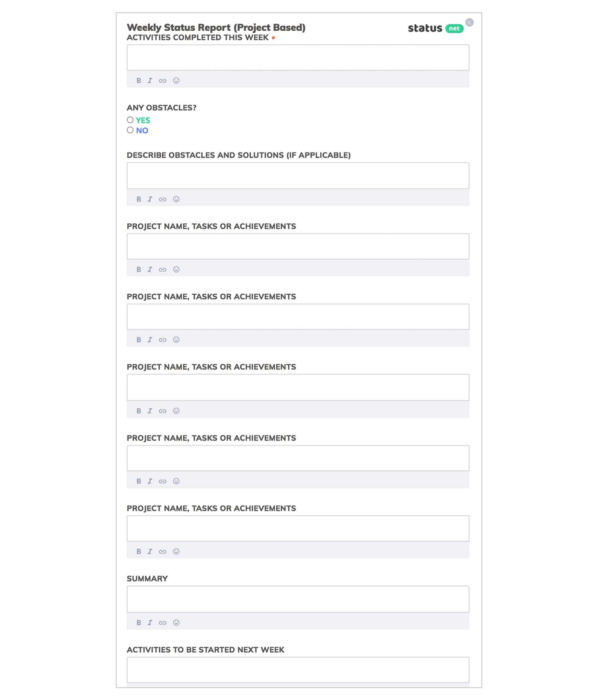Click Activities To Be Started Next Week field
This screenshot has height=700, width=598.
(x=298, y=670)
